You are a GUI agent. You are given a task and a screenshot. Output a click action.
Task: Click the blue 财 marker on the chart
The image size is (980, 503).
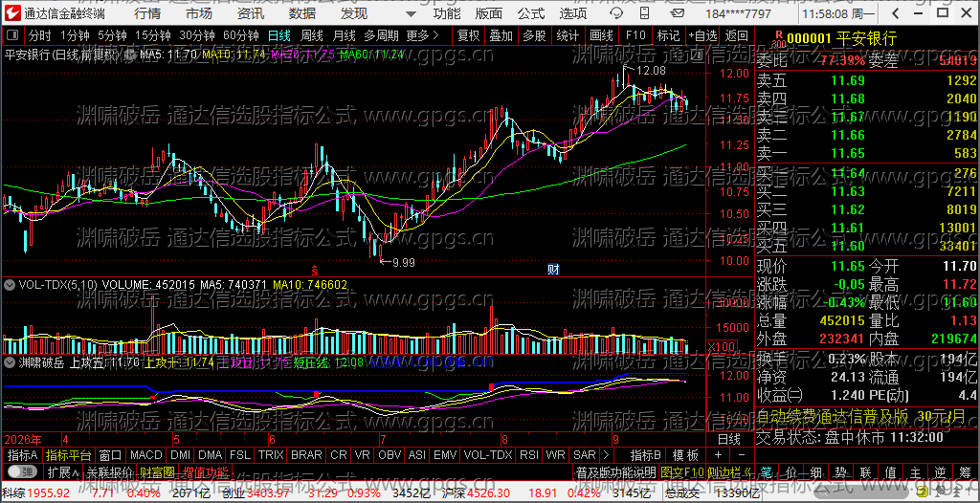click(x=553, y=270)
